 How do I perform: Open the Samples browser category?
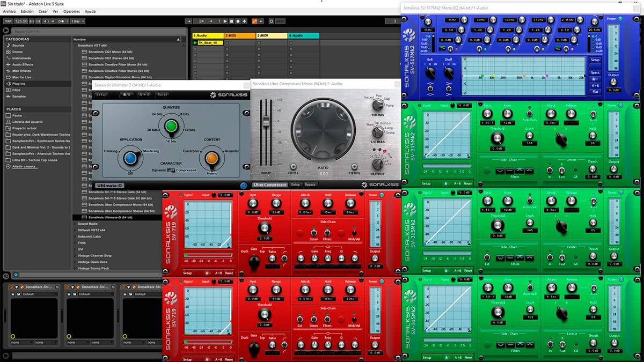[19, 97]
